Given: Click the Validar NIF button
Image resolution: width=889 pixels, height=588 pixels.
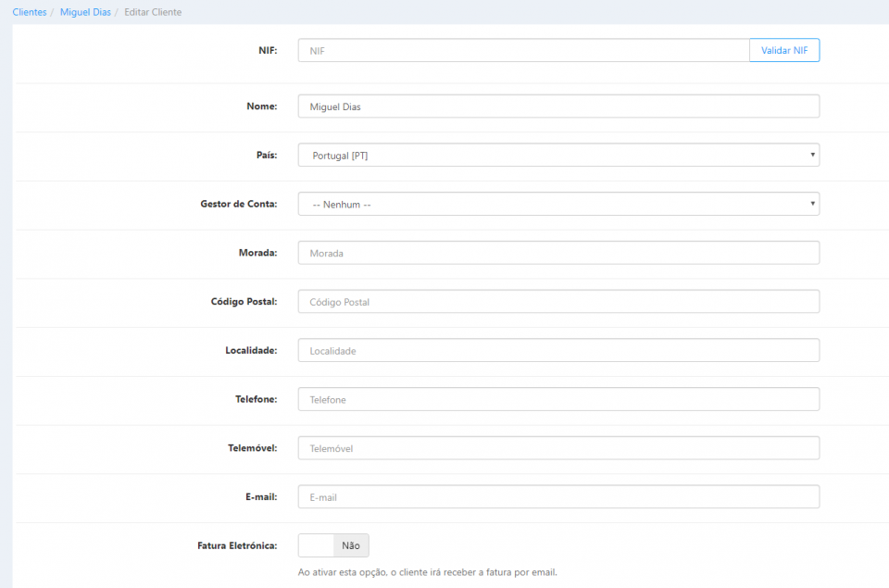Looking at the screenshot, I should point(783,50).
